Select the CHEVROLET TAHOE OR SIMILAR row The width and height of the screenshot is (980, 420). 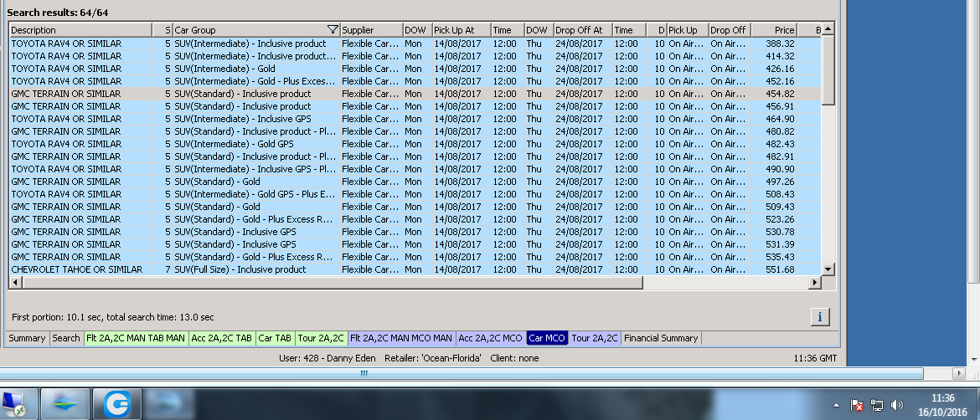[x=415, y=269]
